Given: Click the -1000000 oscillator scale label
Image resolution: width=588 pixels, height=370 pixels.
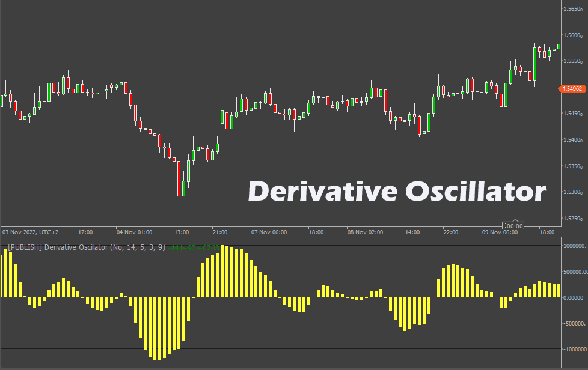Looking at the screenshot, I should (x=575, y=349).
